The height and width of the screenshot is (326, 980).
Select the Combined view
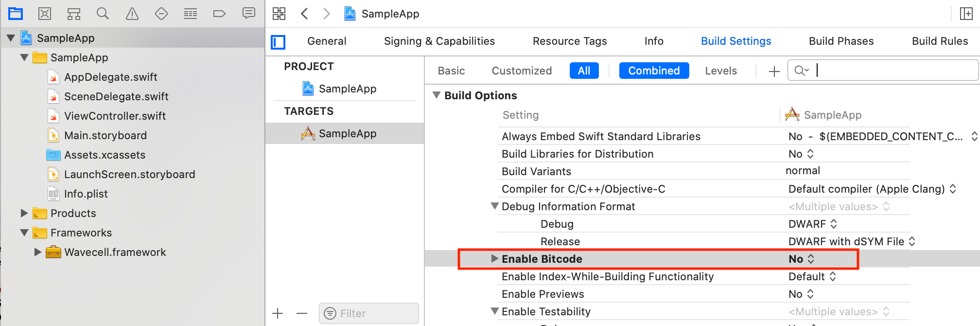654,71
